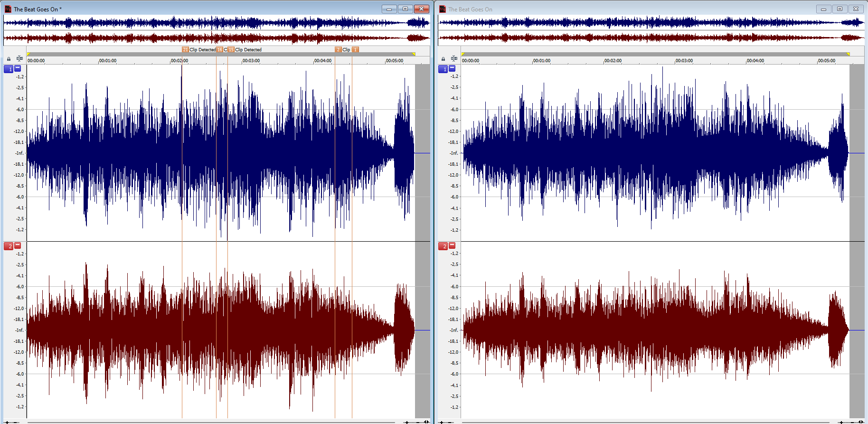Viewport: 868px width, 424px height.
Task: Select channel 1 button in right window
Action: 443,69
